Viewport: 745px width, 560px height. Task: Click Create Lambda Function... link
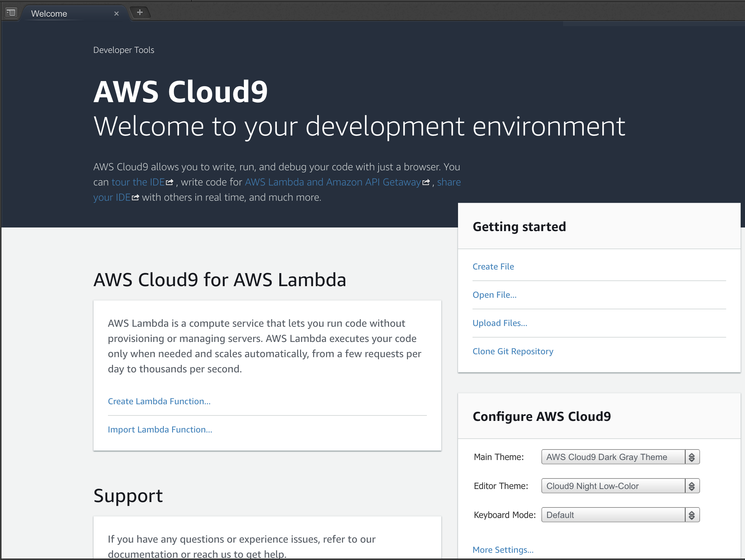(x=159, y=401)
